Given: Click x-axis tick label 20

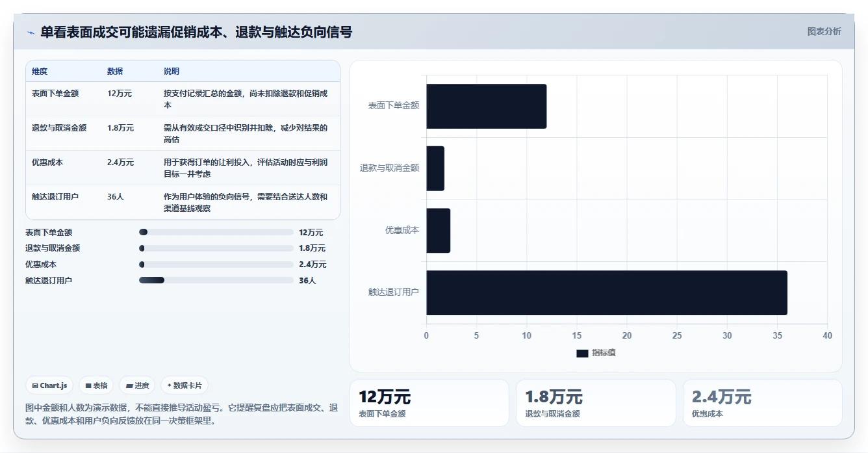Looking at the screenshot, I should (x=627, y=335).
